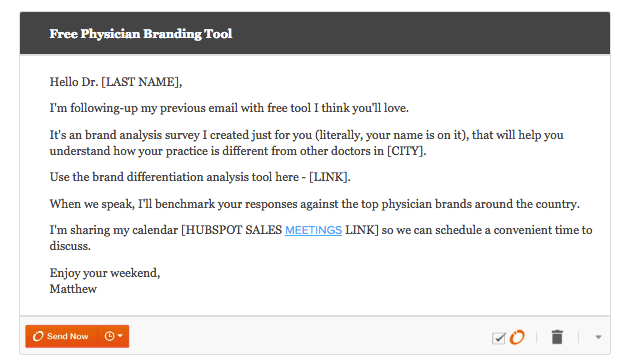Click the [CITY] placeholder text
Image resolution: width=638 pixels, height=364 pixels.
click(405, 151)
